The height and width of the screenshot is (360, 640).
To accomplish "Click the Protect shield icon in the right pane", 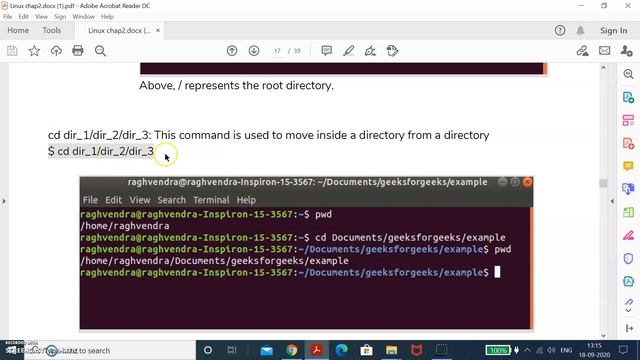I will point(628,258).
